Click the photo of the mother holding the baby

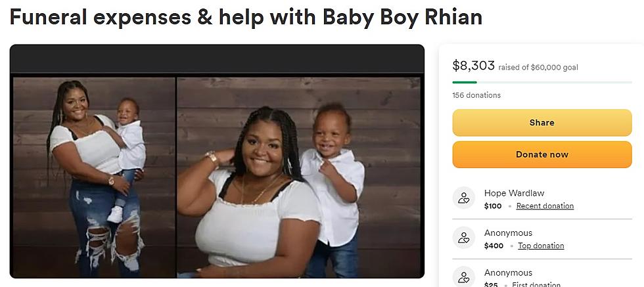tap(94, 177)
